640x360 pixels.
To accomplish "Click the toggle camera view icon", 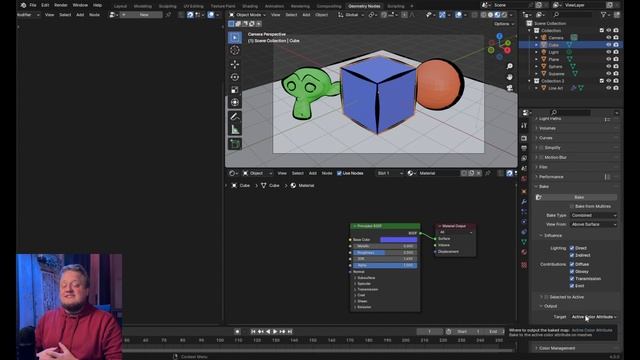I will click(x=509, y=88).
